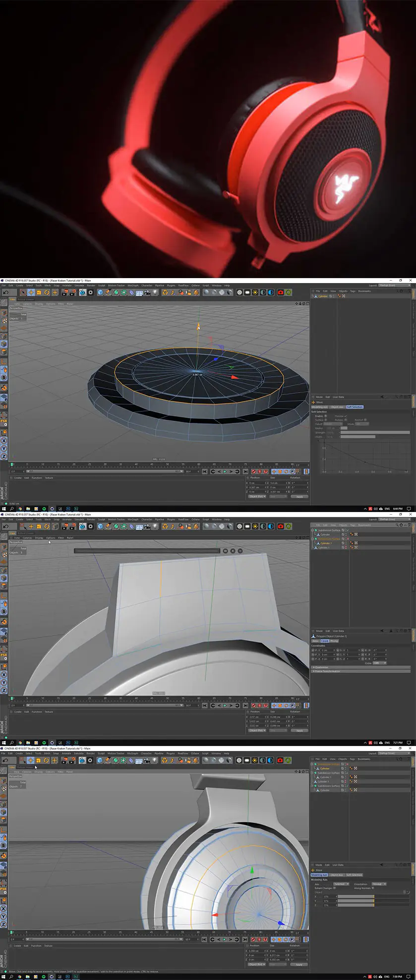
Task: Open the Order HPB dropdown
Action: 379,663
